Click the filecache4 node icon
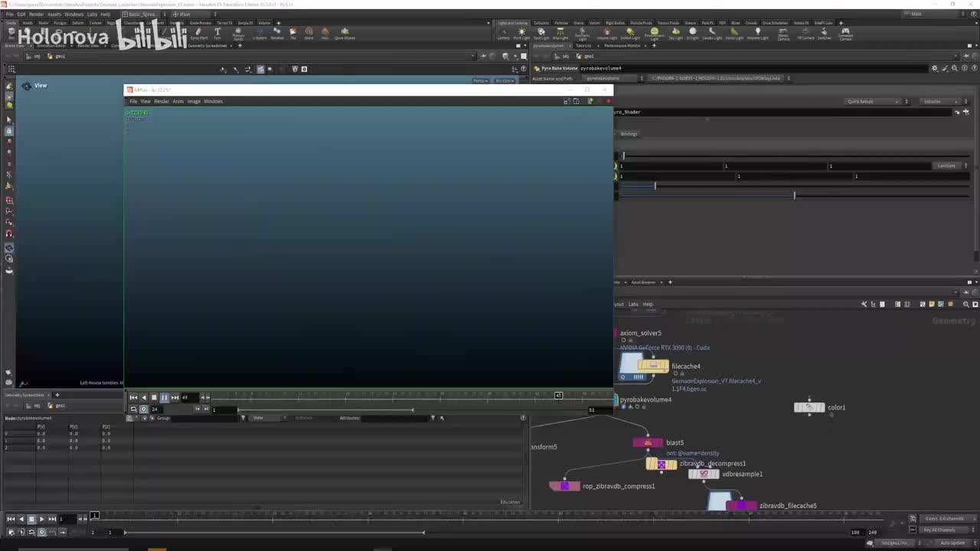The height and width of the screenshot is (551, 980). click(x=653, y=366)
